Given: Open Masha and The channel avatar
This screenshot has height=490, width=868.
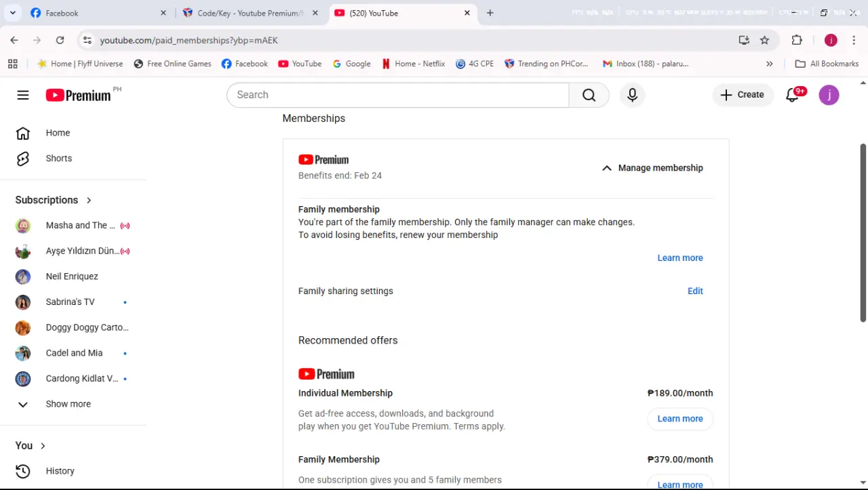Looking at the screenshot, I should click(x=23, y=226).
